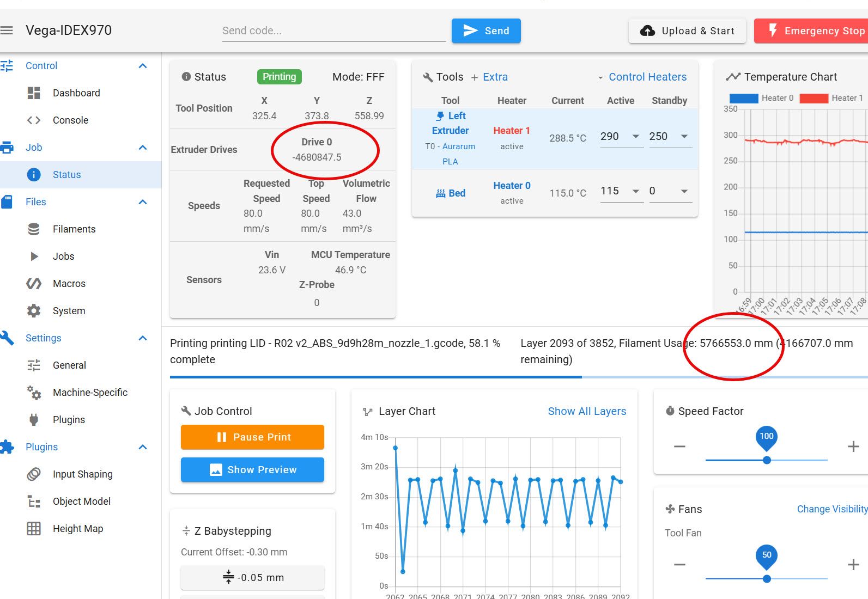Toggle Bed Heater 0 active state
The image size is (868, 599).
512,186
